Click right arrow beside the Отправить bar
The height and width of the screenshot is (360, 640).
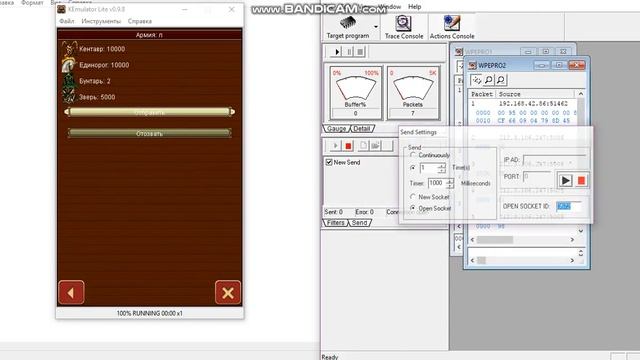point(233,112)
